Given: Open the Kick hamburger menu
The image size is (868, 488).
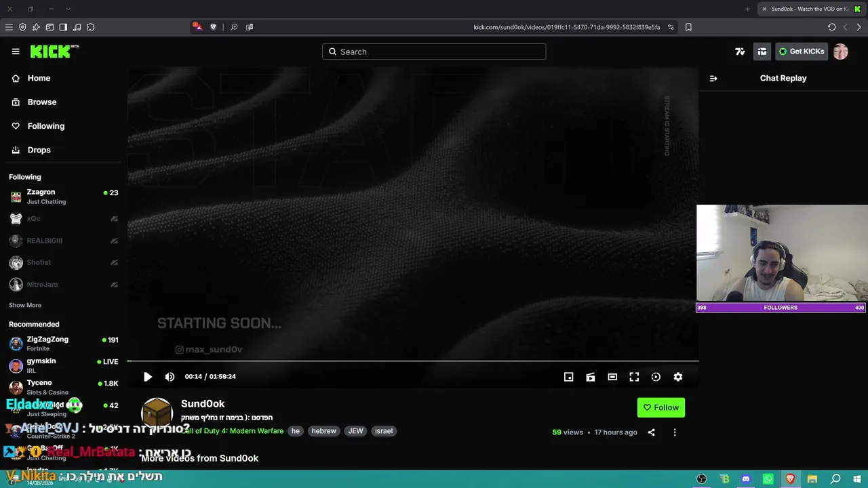Looking at the screenshot, I should coord(16,52).
